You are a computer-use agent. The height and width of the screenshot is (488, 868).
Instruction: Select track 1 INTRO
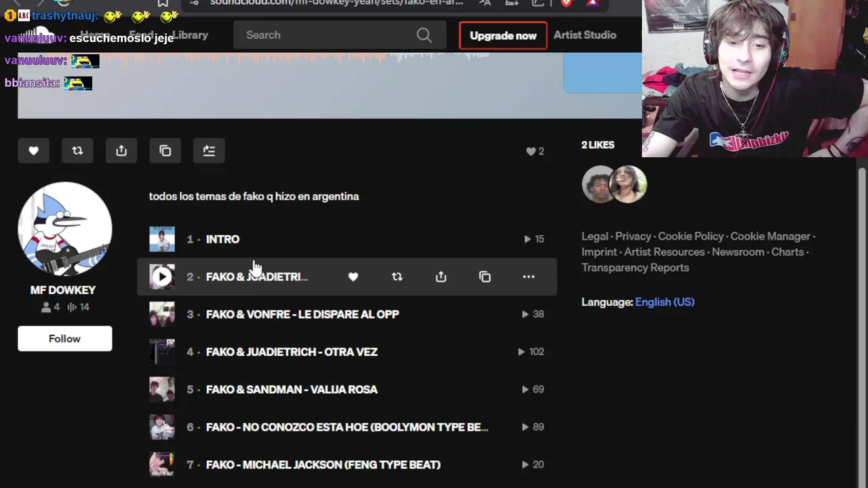click(x=222, y=239)
